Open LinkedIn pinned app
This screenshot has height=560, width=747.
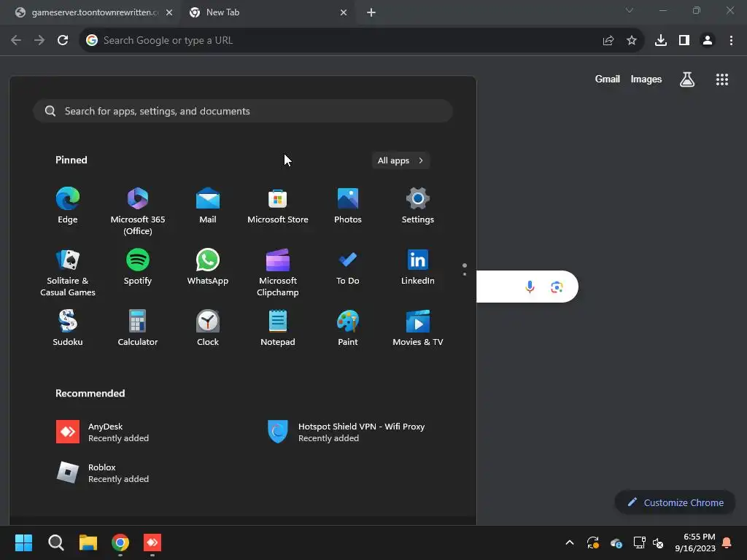coord(418,267)
